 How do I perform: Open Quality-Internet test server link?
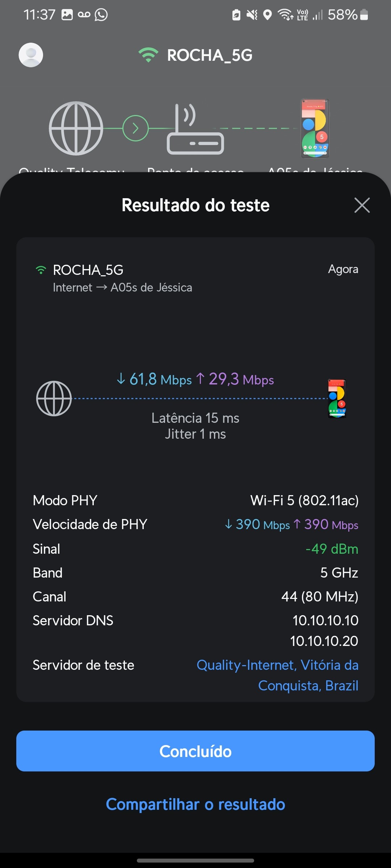(x=277, y=675)
